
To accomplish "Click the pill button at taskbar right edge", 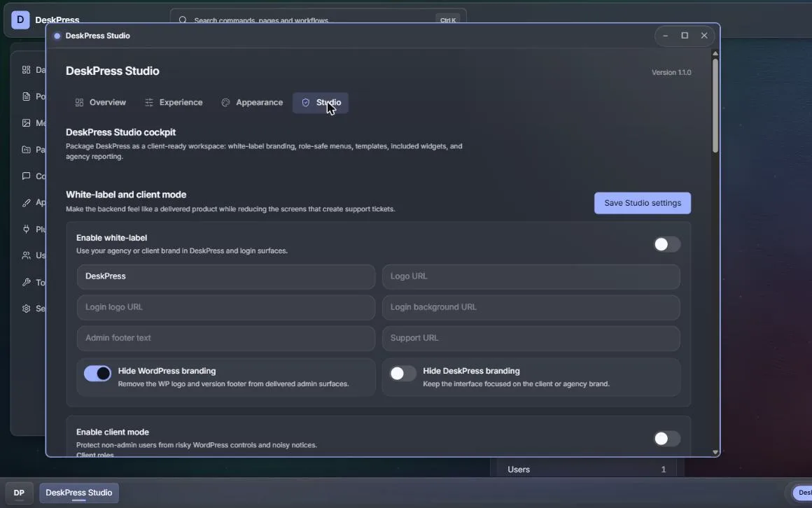I will pos(802,493).
